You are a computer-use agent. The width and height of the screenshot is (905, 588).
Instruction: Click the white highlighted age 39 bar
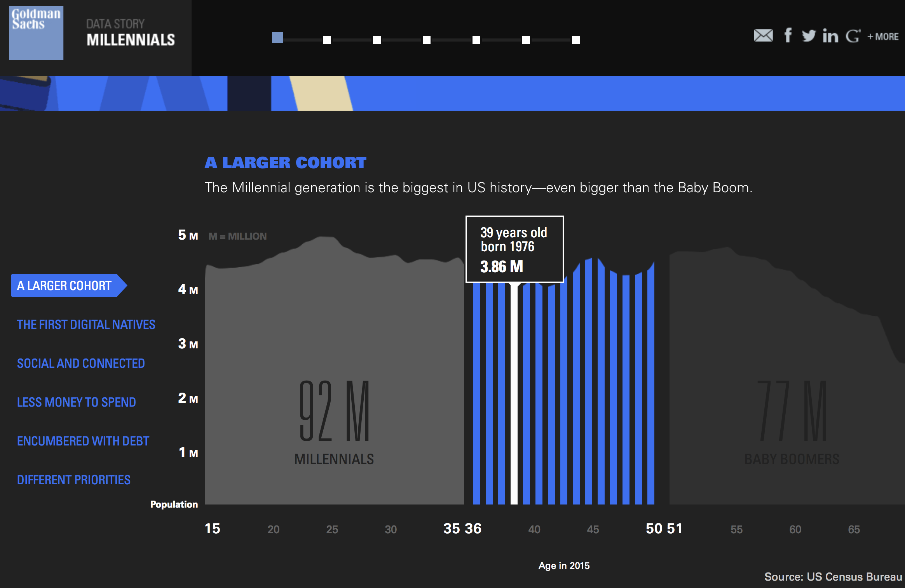tap(514, 394)
